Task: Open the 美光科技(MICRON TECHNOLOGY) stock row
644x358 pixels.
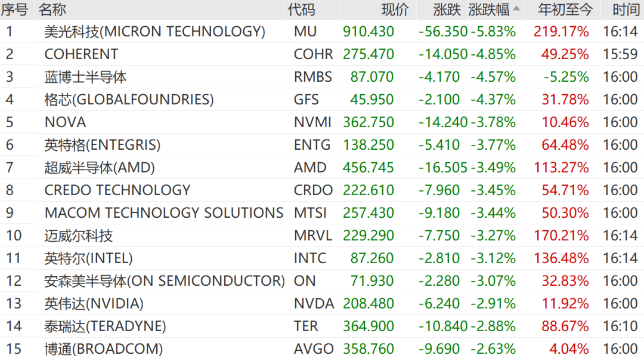Action: [x=322, y=32]
